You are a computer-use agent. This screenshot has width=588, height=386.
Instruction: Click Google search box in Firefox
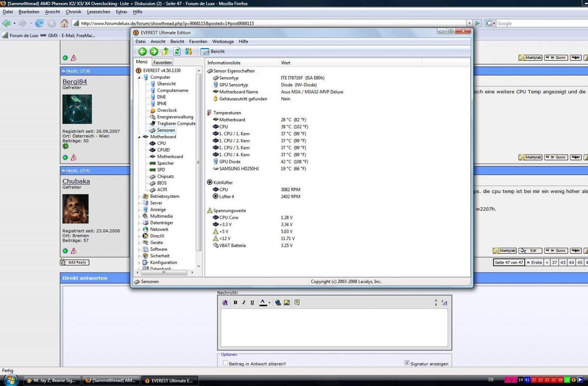coord(542,23)
